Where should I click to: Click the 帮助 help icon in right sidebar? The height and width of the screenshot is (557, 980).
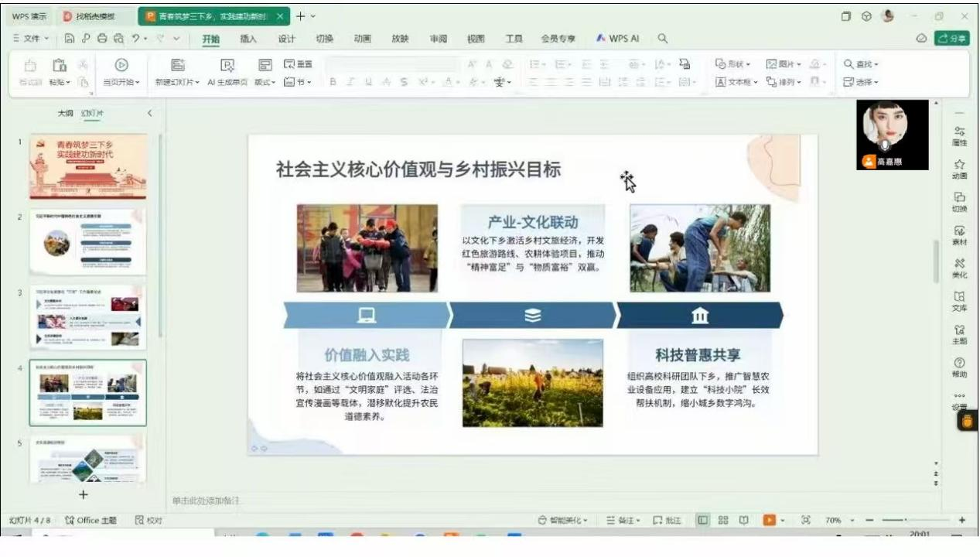959,367
